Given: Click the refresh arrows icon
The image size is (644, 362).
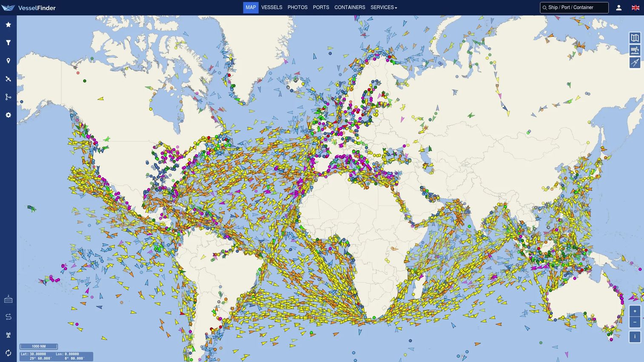Looking at the screenshot, I should click(x=8, y=353).
